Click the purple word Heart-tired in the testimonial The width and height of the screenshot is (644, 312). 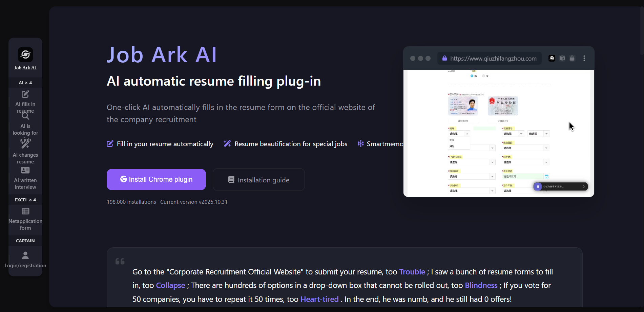[319, 299]
